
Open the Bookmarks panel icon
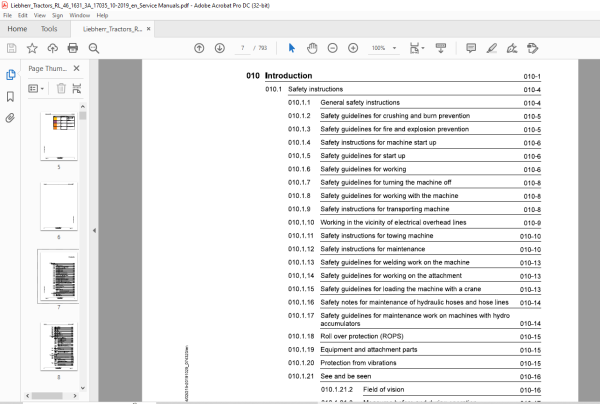[10, 96]
